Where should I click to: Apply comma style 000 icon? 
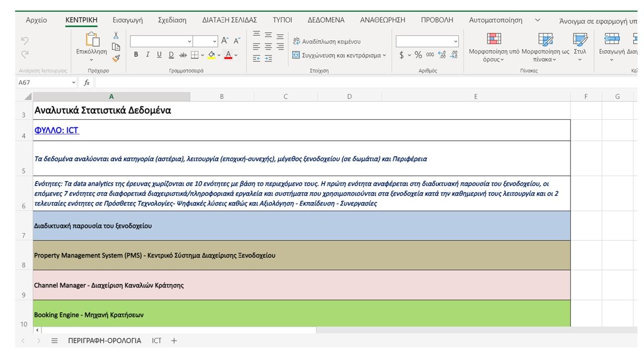tap(430, 55)
